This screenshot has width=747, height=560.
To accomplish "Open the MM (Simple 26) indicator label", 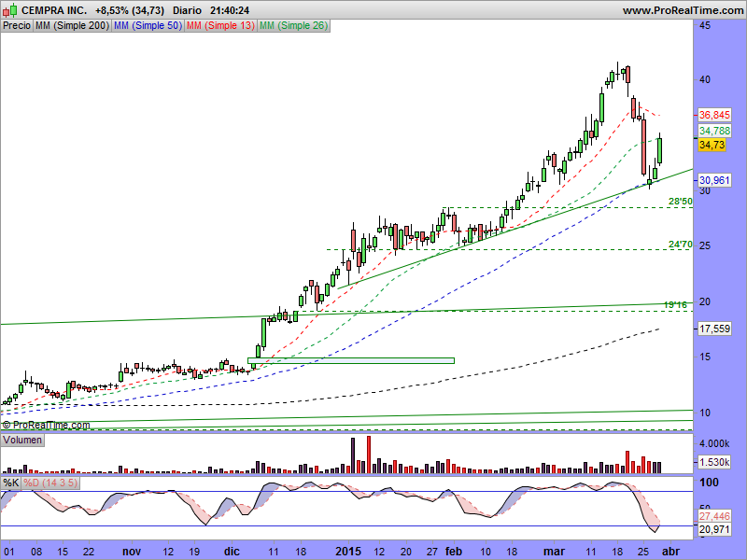I will 293,26.
